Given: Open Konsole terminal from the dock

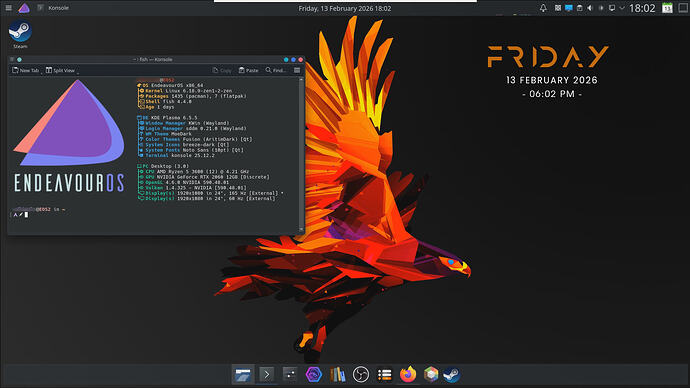Looking at the screenshot, I should click(x=266, y=374).
